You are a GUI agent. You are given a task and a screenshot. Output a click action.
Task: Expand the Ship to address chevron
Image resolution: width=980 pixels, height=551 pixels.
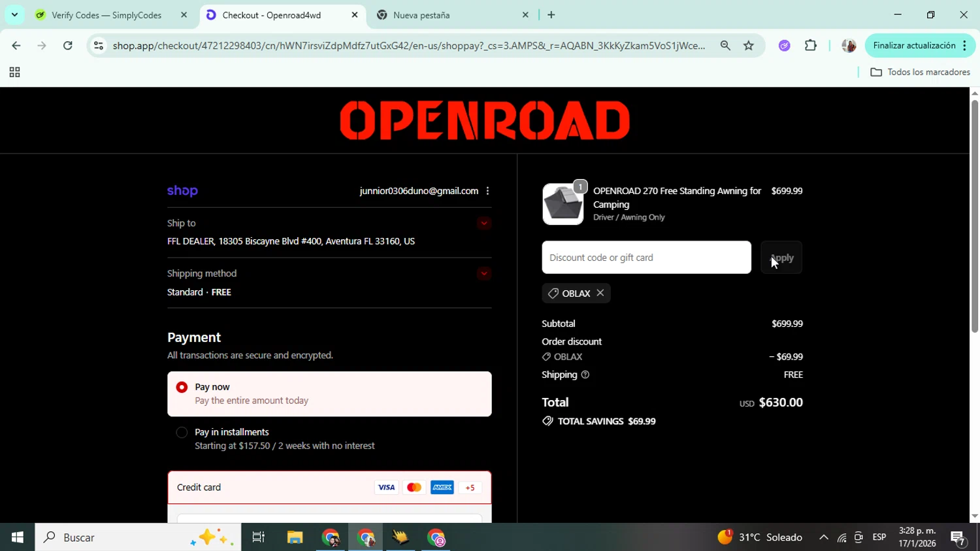[483, 224]
